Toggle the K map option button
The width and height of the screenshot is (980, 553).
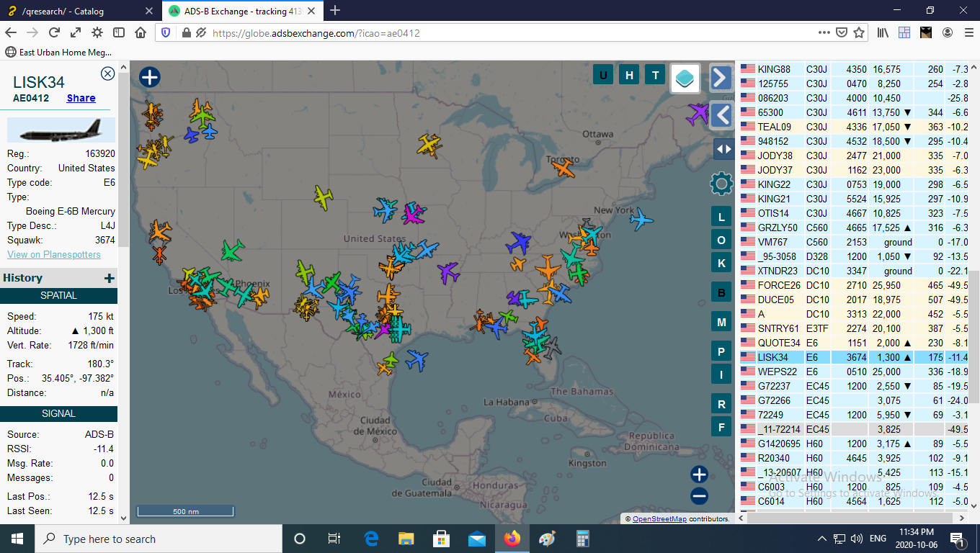(x=721, y=263)
